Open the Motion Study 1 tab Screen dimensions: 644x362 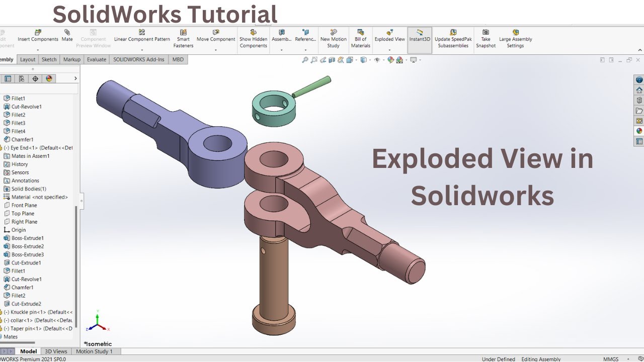(94, 351)
